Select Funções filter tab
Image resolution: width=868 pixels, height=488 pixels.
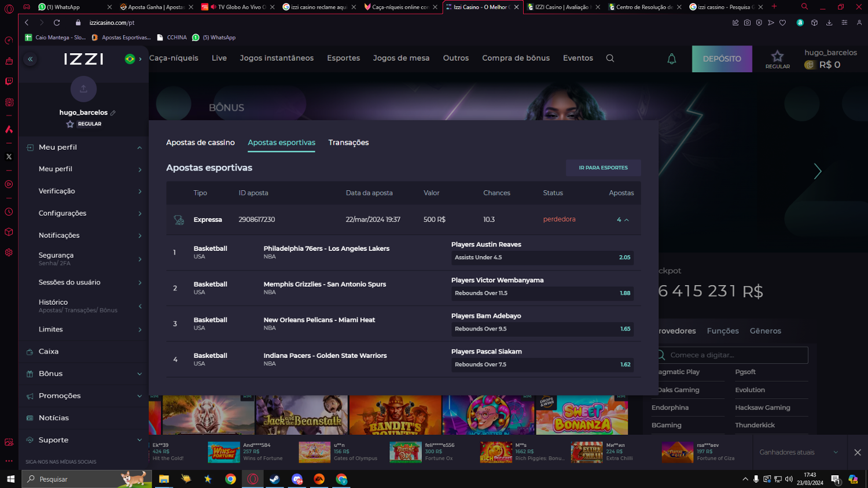point(723,331)
